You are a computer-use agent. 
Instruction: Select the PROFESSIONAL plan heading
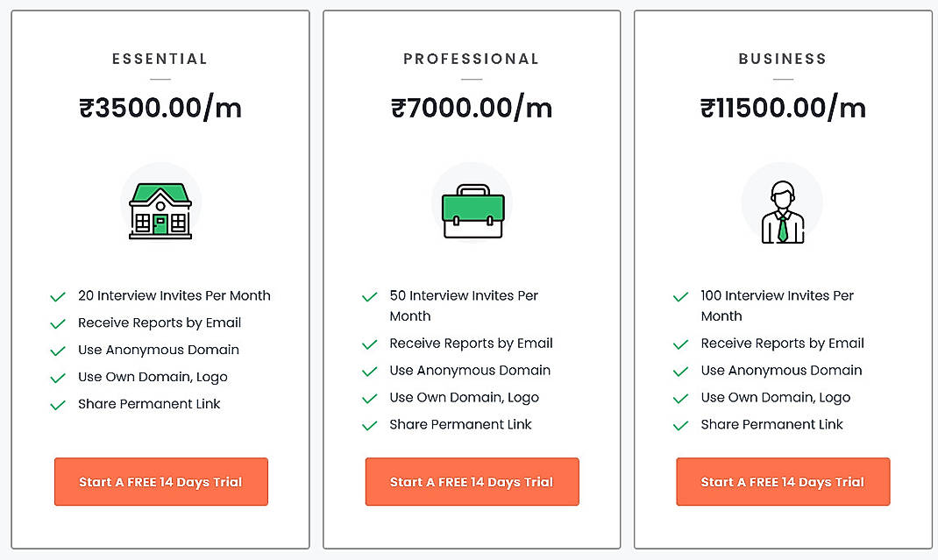(x=472, y=59)
